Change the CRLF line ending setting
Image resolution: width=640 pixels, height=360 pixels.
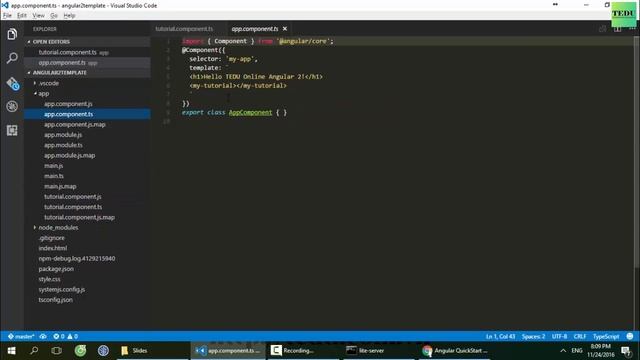(x=580, y=336)
